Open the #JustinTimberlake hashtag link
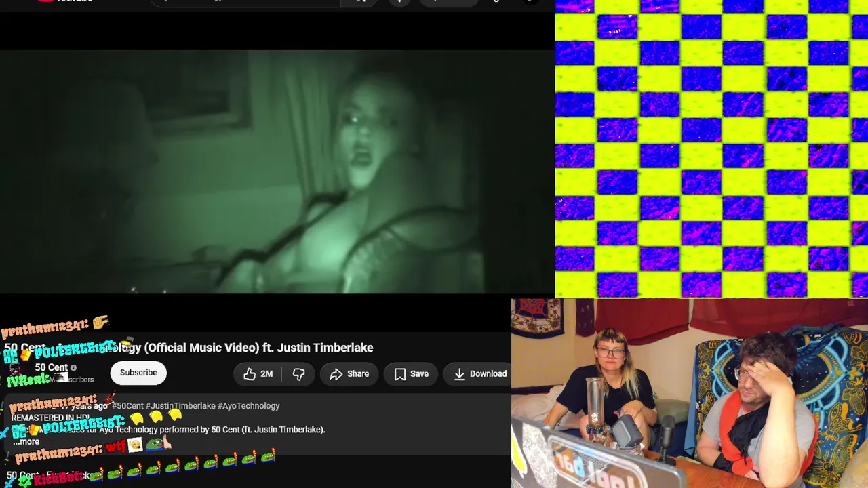Screen dimensions: 868x488 click(x=180, y=406)
